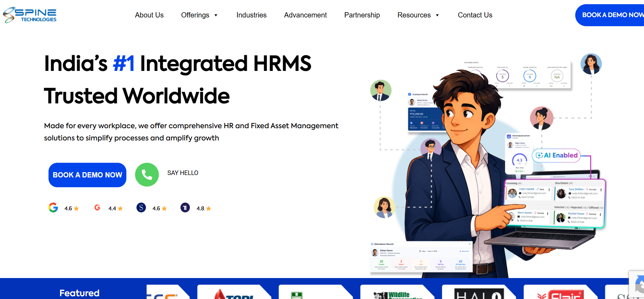Click the star next to 4.8 rating
Image resolution: width=644 pixels, height=299 pixels.
coord(209,209)
